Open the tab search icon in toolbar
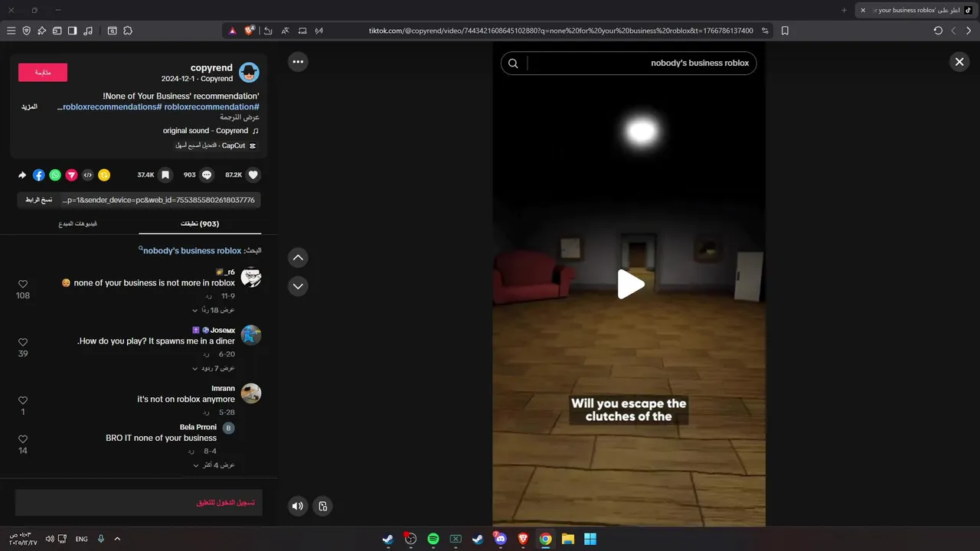The height and width of the screenshot is (551, 980). click(112, 31)
